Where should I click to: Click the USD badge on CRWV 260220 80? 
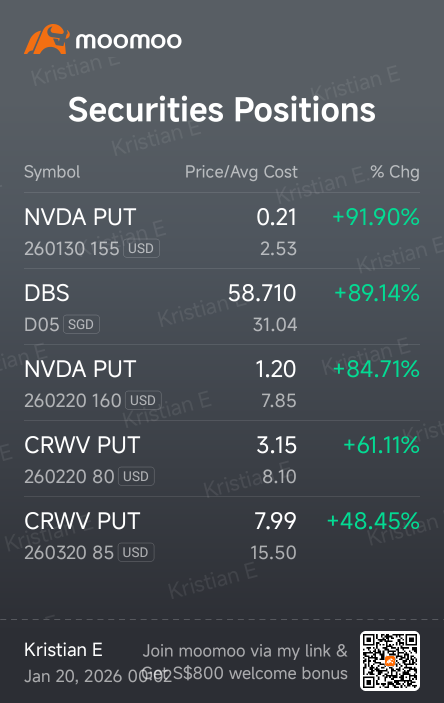click(x=136, y=476)
